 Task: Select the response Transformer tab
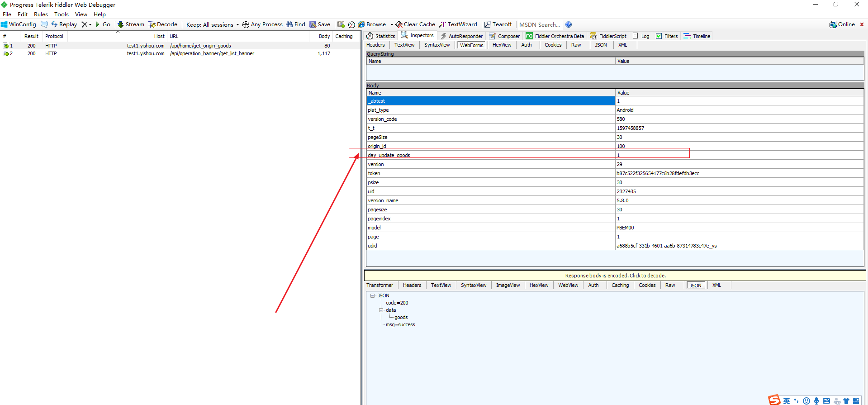coord(379,285)
